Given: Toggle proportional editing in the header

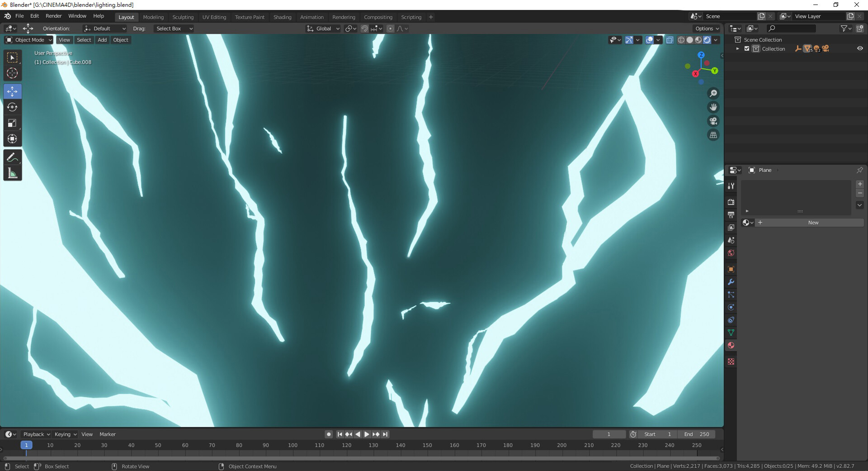Looking at the screenshot, I should [390, 29].
